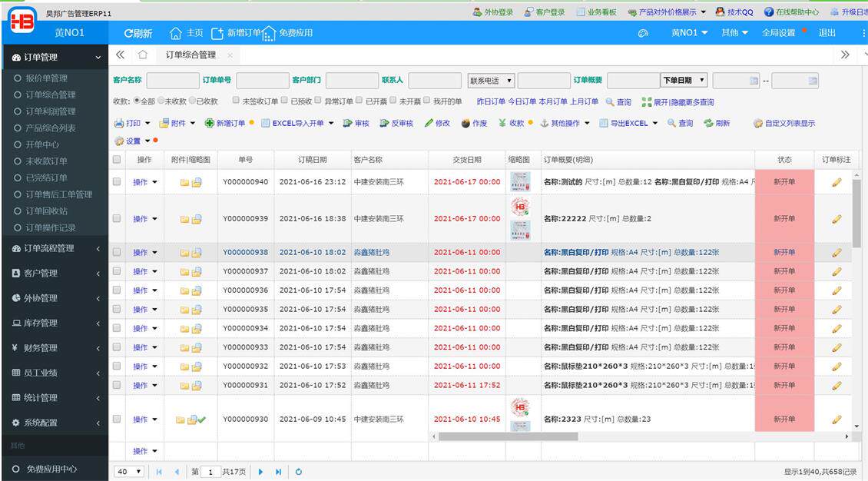Open 订单利润管理 in the sidebar menu
Image resolution: width=868 pixels, height=481 pixels.
51,111
